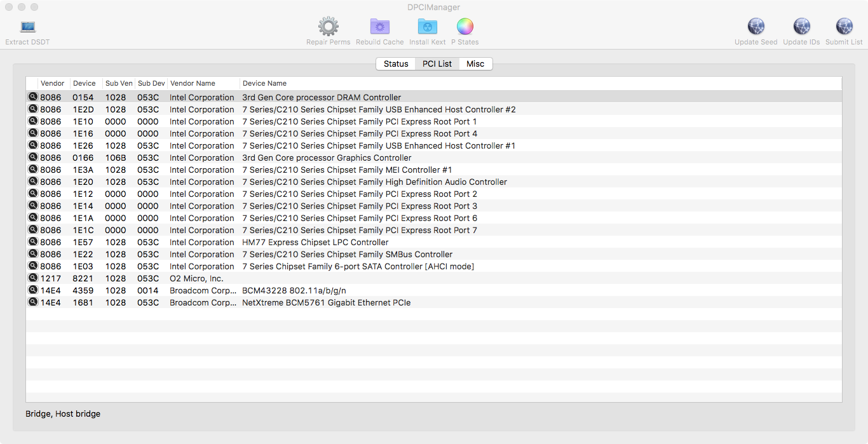The height and width of the screenshot is (444, 868).
Task: Select '7 Series Chipset Family 6-port SATA Controller' text
Action: click(358, 267)
